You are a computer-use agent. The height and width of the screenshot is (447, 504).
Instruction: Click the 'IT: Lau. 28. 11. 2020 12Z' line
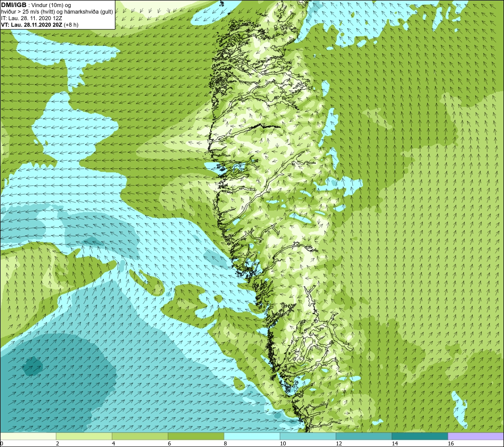click(x=31, y=18)
